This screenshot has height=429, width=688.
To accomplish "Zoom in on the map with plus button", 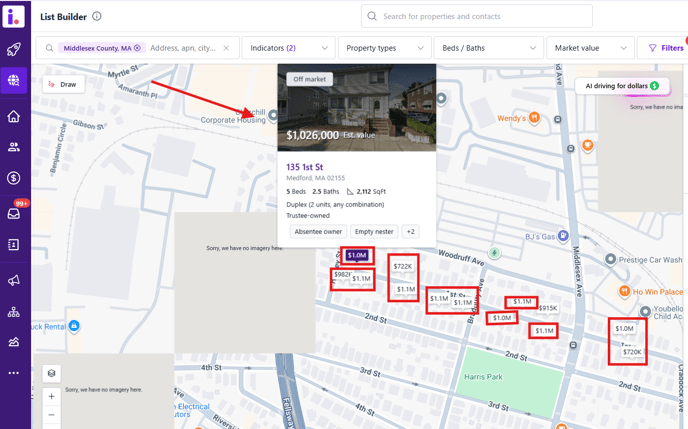I will coord(52,397).
